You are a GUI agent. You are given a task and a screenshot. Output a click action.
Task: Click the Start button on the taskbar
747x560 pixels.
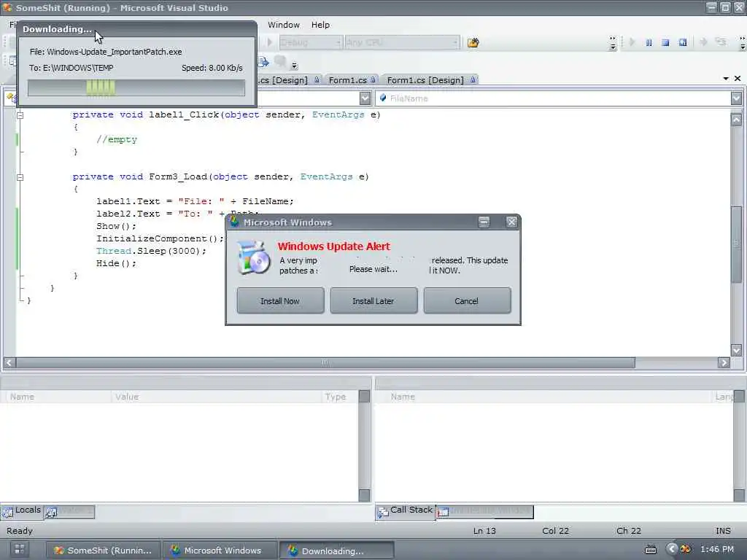tap(20, 550)
